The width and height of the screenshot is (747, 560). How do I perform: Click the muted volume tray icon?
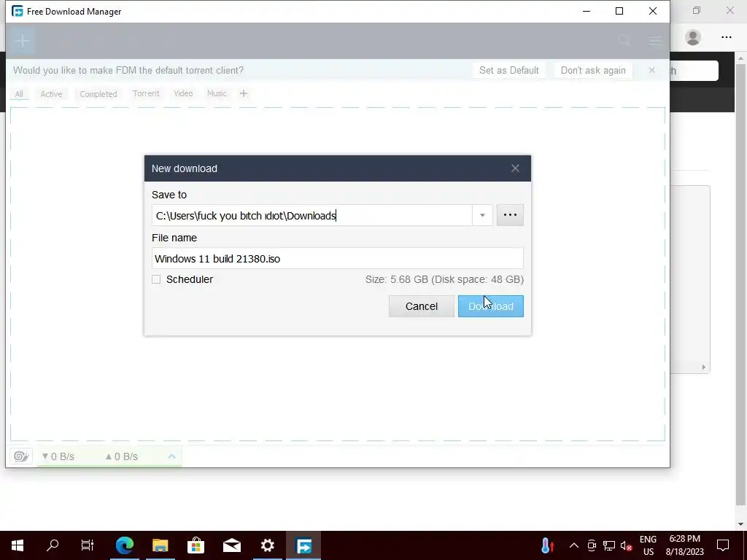tap(626, 545)
